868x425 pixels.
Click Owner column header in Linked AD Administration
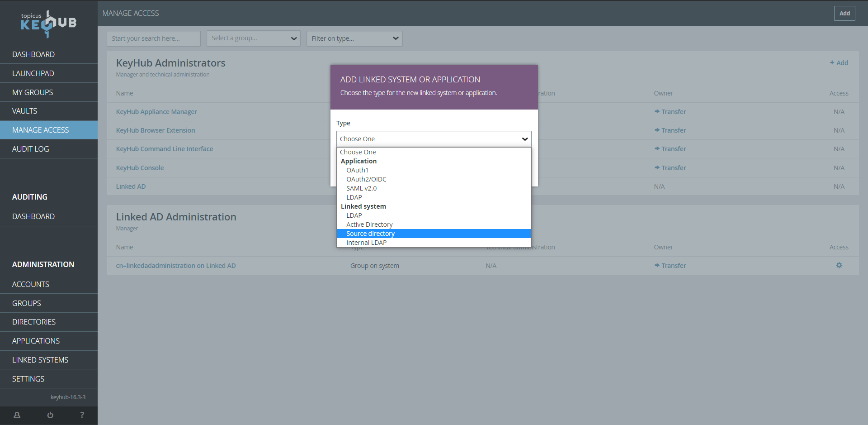click(x=663, y=247)
